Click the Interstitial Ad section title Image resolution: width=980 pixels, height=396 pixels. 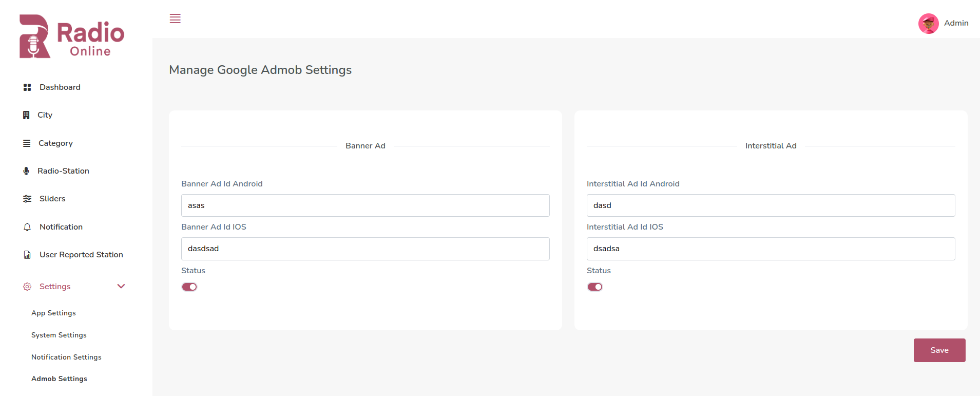pos(771,146)
